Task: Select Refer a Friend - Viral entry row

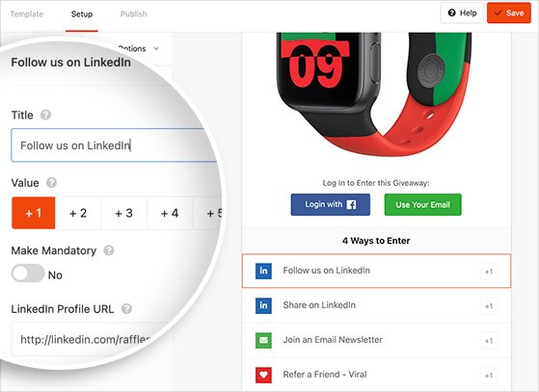Action: pyautogui.click(x=376, y=375)
